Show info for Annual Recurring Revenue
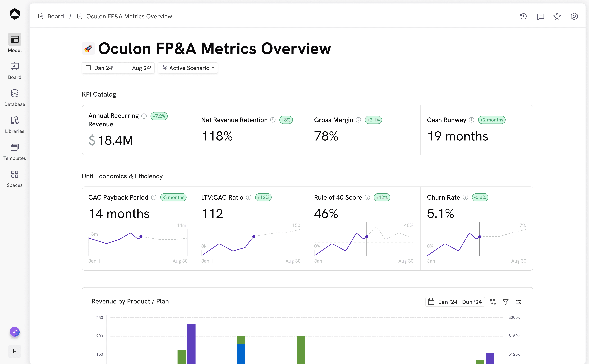Viewport: 589px width, 364px height. 144,116
